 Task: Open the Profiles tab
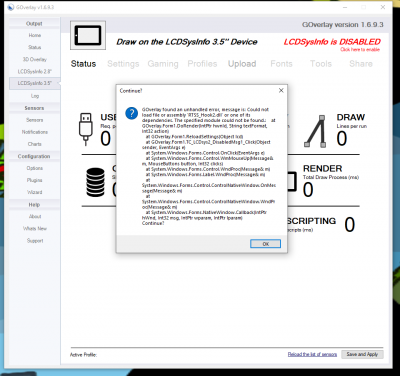click(x=202, y=64)
